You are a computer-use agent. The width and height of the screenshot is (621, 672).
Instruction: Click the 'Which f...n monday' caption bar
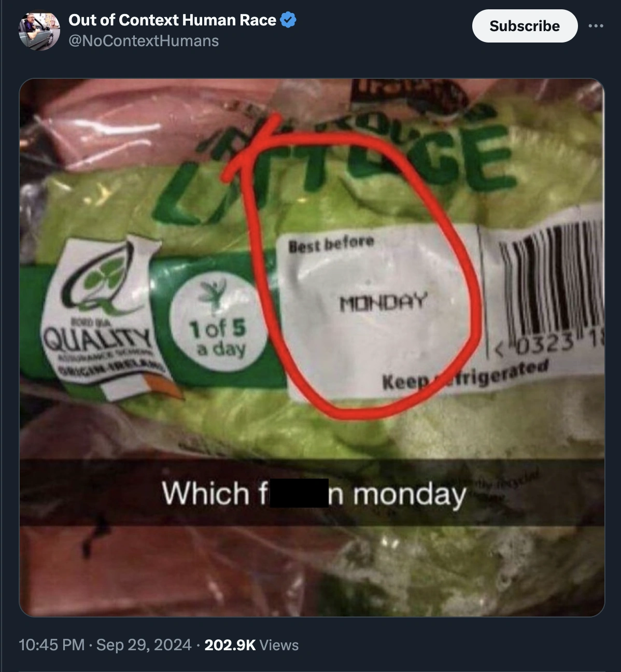(x=312, y=493)
